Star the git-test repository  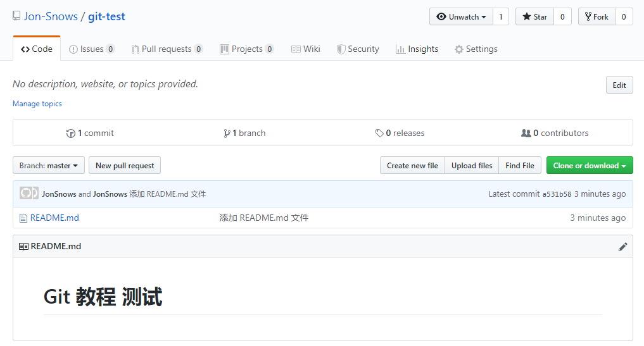[x=534, y=17]
